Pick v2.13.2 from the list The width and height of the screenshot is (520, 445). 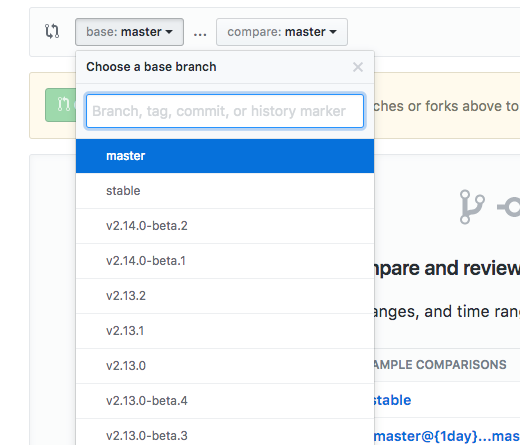click(x=225, y=296)
